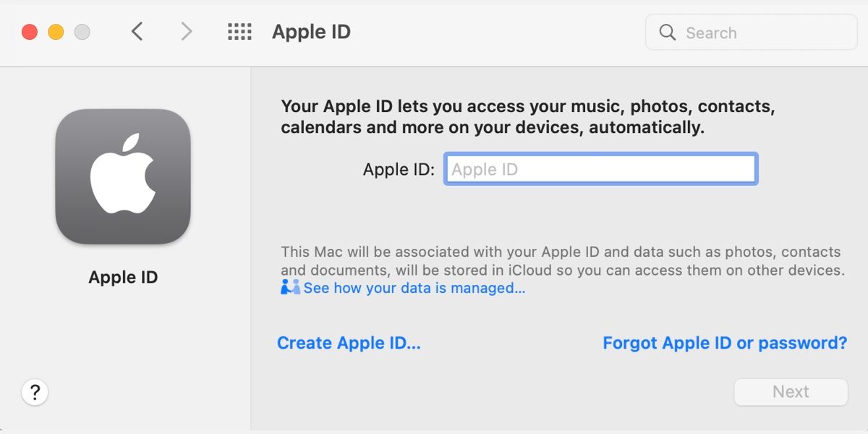Open See how your data is managed link
Viewport: 868px width, 434px height.
[414, 288]
